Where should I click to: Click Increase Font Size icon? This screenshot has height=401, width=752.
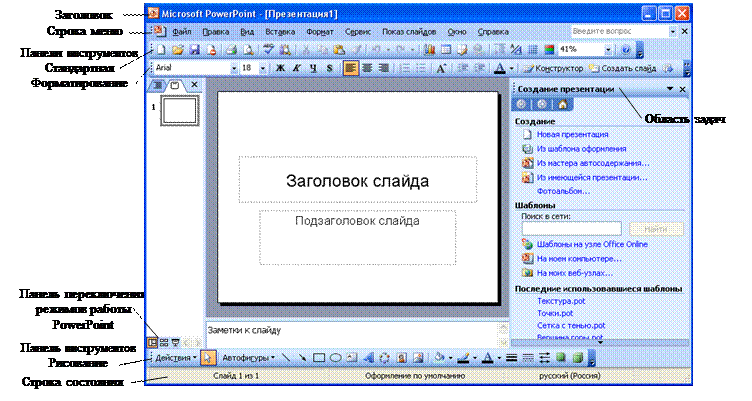tap(440, 68)
